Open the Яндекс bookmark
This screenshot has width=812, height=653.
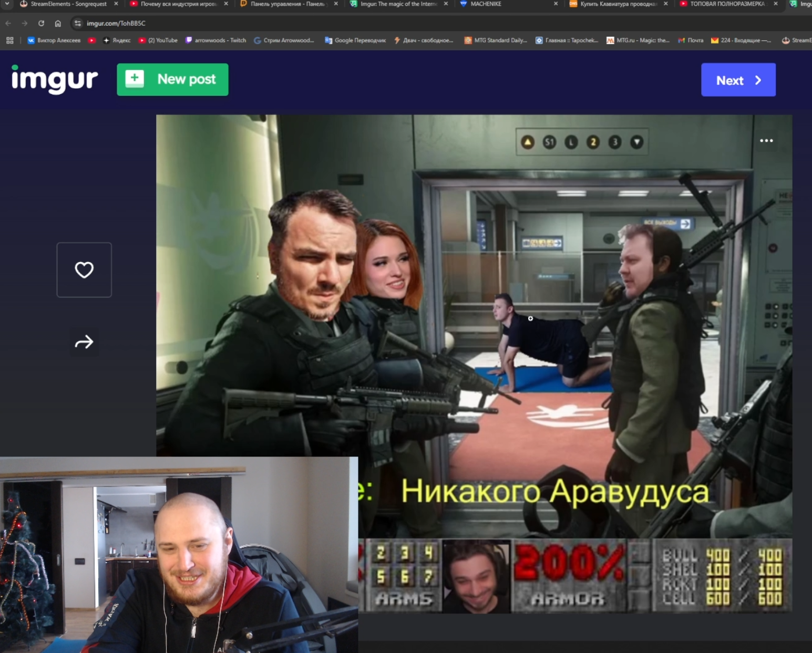coord(117,40)
